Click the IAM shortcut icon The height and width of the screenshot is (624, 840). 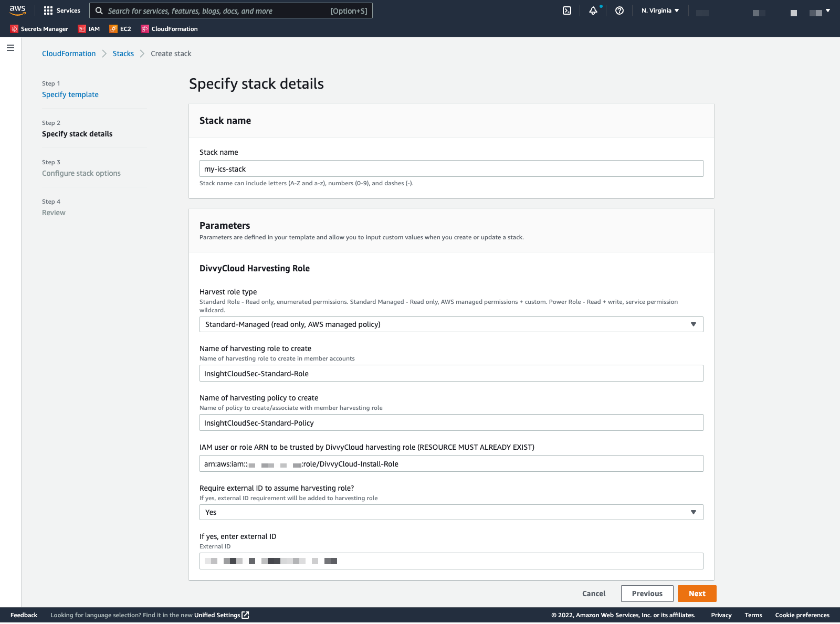[82, 29]
